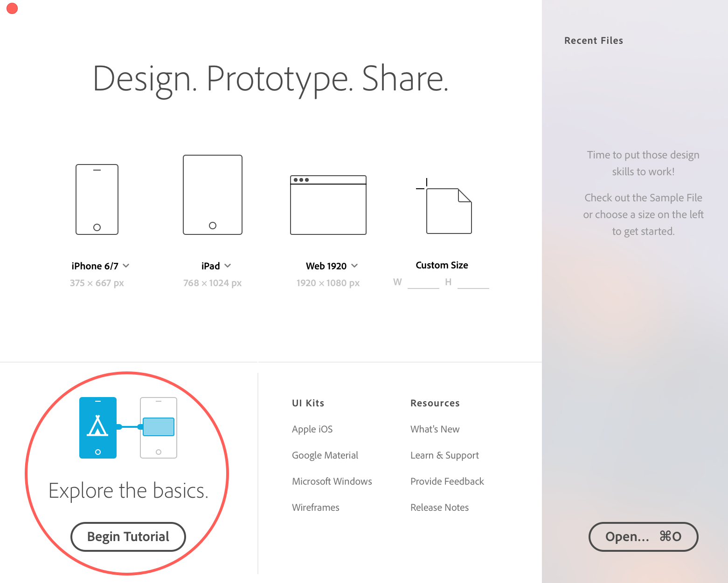Select the iPhone 6/7 artboard icon
This screenshot has width=728, height=583.
97,199
